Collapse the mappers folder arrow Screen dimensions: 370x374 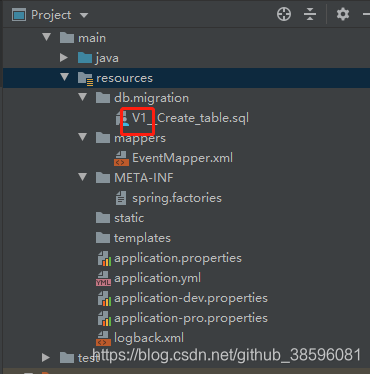82,137
